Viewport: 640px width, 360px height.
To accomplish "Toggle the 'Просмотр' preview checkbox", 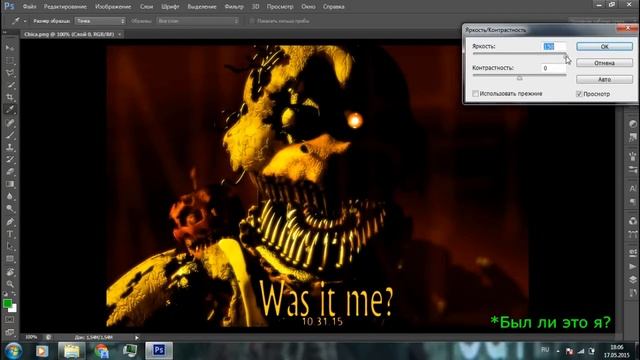I will point(579,94).
